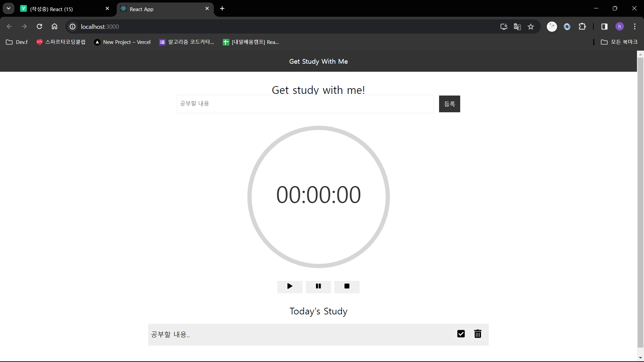Delete the study item with trash icon
This screenshot has width=644, height=362.
[x=478, y=334]
